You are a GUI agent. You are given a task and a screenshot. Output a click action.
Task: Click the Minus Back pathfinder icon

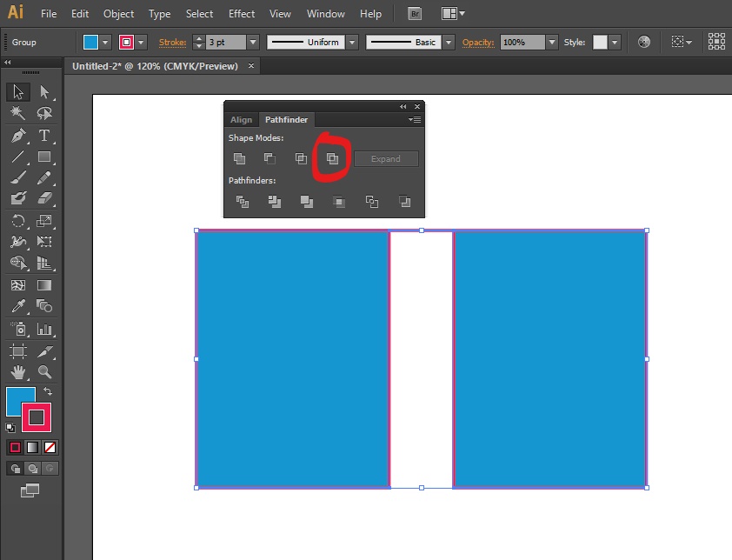(x=404, y=202)
